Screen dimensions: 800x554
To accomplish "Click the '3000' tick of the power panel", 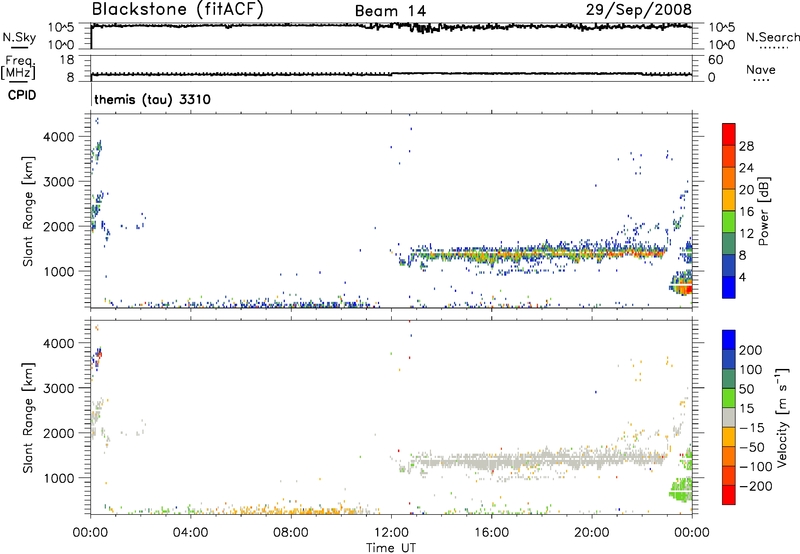I will (59, 182).
